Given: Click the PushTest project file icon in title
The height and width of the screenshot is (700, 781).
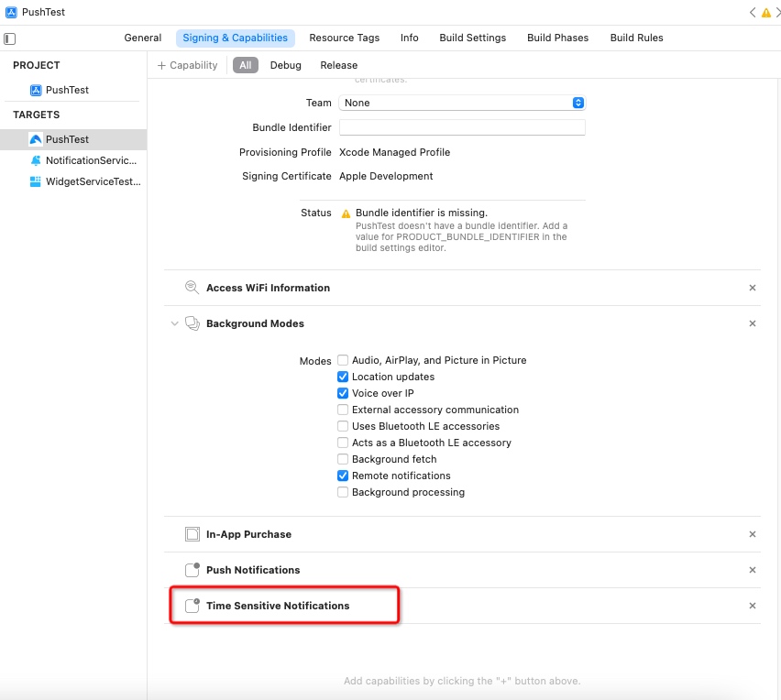Looking at the screenshot, I should (x=11, y=13).
